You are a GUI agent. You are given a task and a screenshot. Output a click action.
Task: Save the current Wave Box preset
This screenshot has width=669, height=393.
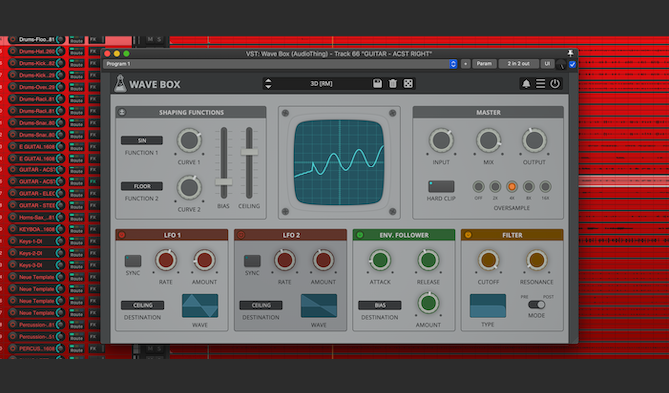[x=377, y=84]
